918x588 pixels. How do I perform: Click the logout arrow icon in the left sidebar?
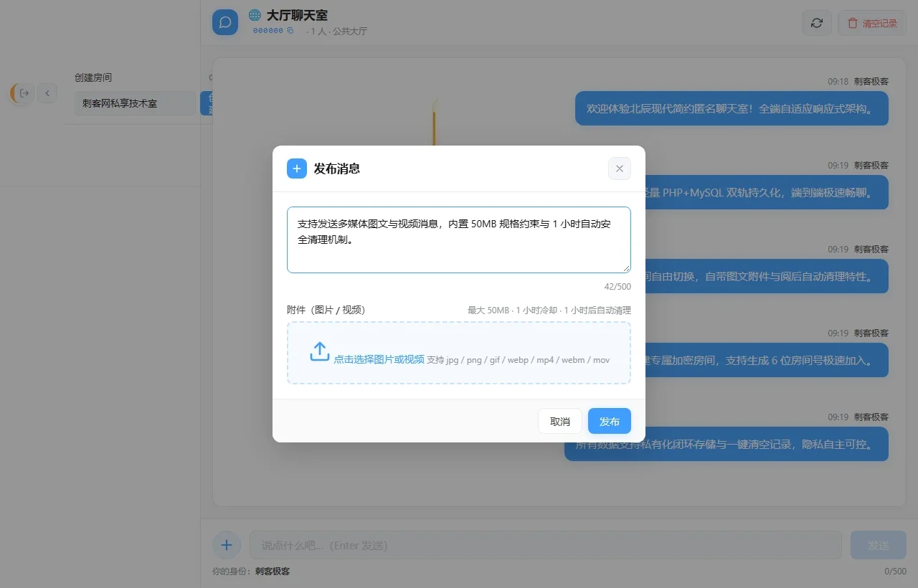[x=24, y=93]
